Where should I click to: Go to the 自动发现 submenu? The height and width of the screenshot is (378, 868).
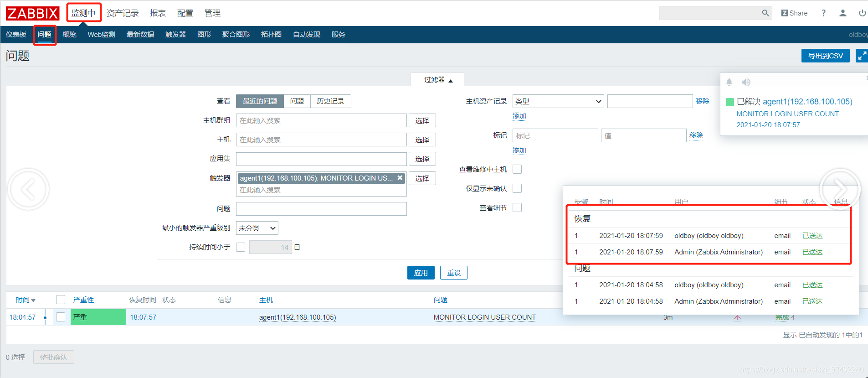tap(307, 35)
